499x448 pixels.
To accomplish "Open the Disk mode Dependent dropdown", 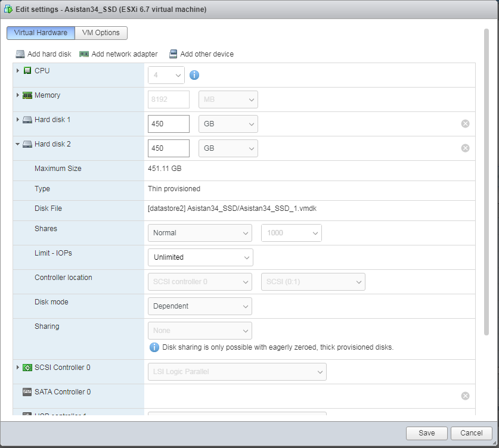I will pos(200,306).
